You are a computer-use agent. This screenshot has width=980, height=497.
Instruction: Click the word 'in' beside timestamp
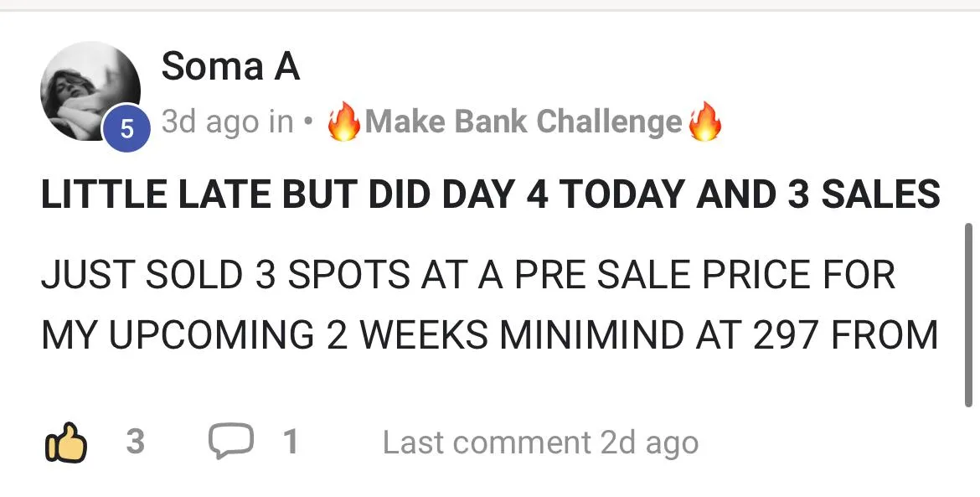tap(281, 122)
